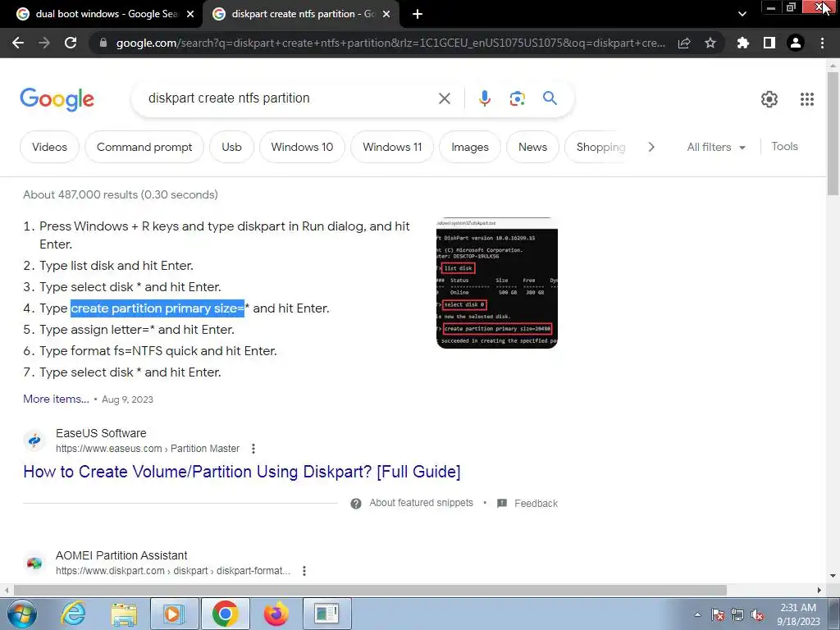Open the EaseUS Software site link
The width and height of the screenshot is (840, 630).
click(x=101, y=433)
